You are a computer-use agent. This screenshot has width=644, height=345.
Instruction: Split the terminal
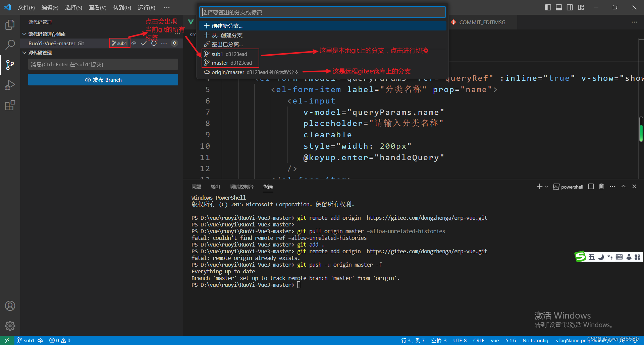[x=591, y=187]
